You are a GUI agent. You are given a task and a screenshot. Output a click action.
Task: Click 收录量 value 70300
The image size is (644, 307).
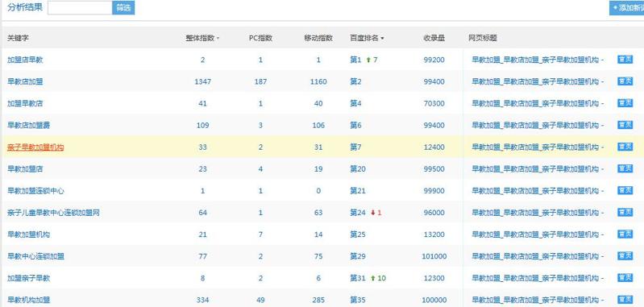pos(434,103)
